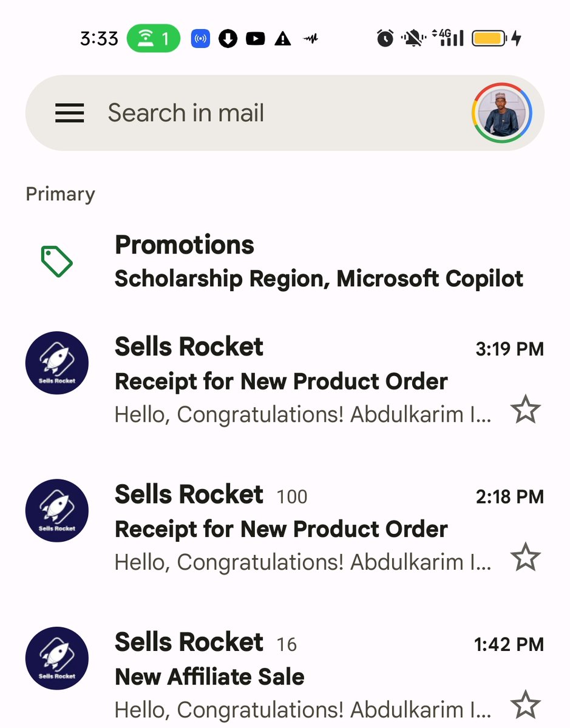Viewport: 570px width, 728px height.
Task: Open the New Affiliate Sale email
Action: tap(285, 675)
